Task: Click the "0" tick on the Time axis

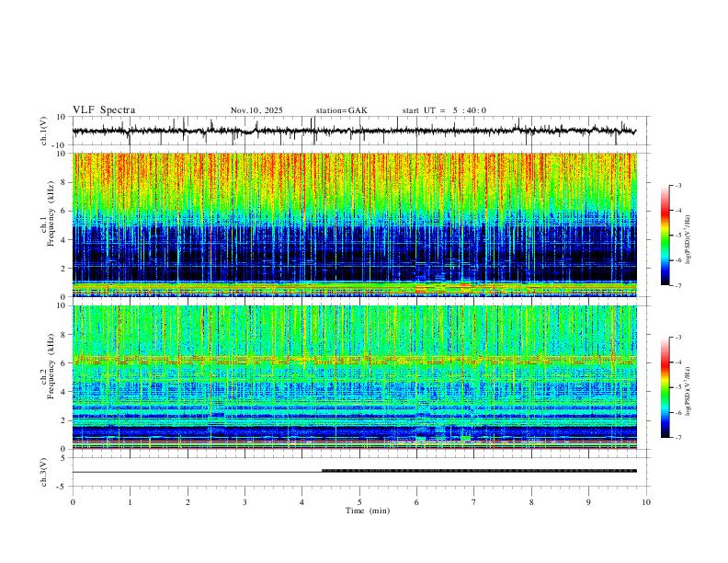Action: tap(73, 502)
